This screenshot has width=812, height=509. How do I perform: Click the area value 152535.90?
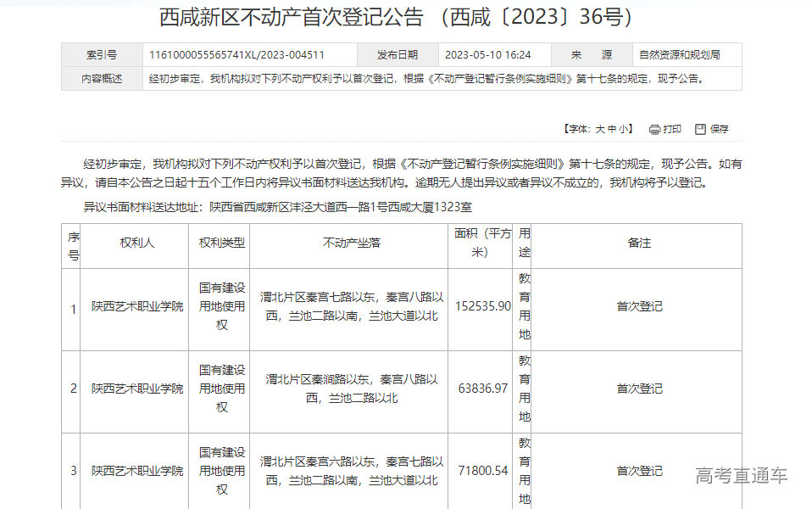(483, 306)
